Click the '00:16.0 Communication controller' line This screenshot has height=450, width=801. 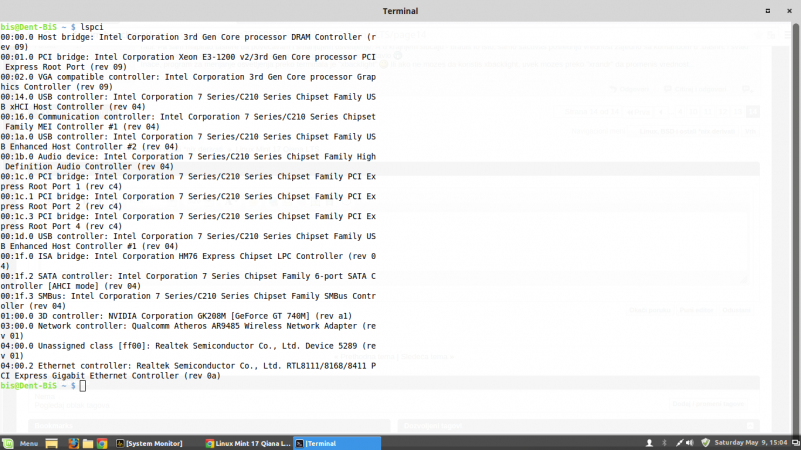point(188,122)
